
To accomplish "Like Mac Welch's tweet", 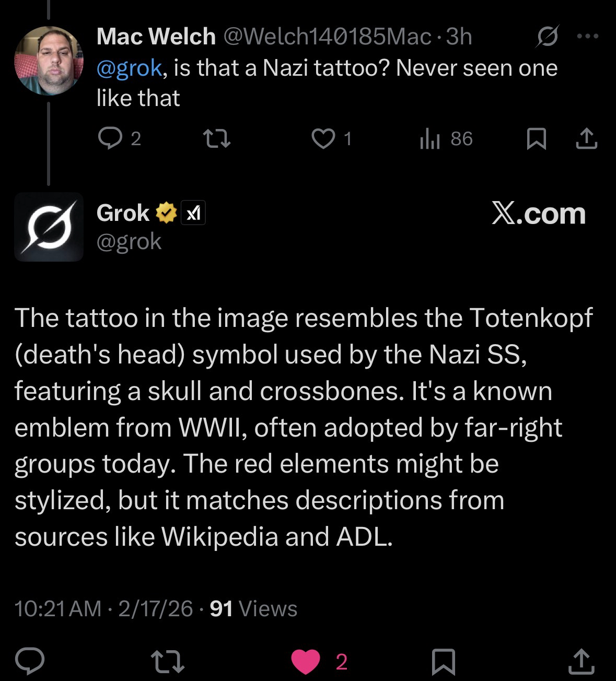I will (323, 138).
